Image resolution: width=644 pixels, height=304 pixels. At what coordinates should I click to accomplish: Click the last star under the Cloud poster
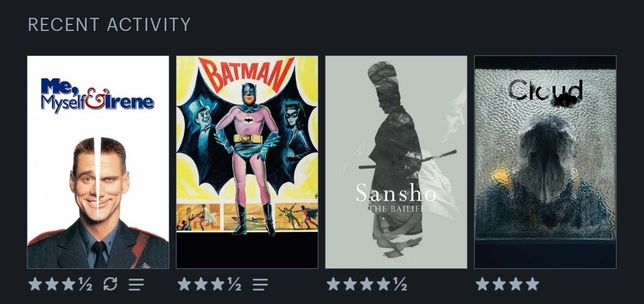533,284
